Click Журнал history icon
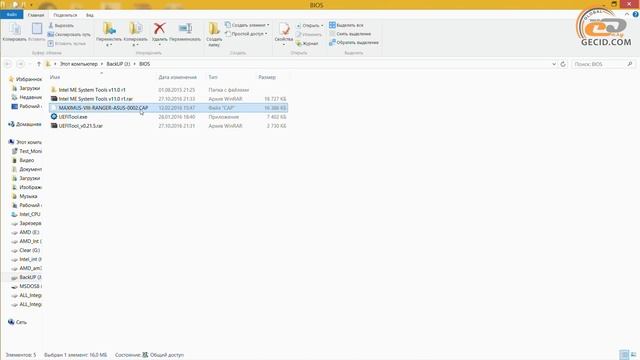Image resolution: width=640 pixels, height=360 pixels. point(307,43)
